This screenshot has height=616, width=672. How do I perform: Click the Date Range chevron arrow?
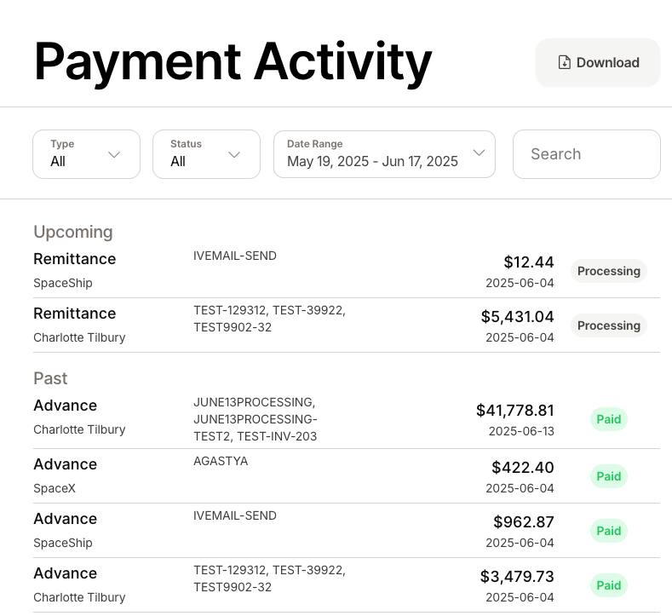[479, 153]
